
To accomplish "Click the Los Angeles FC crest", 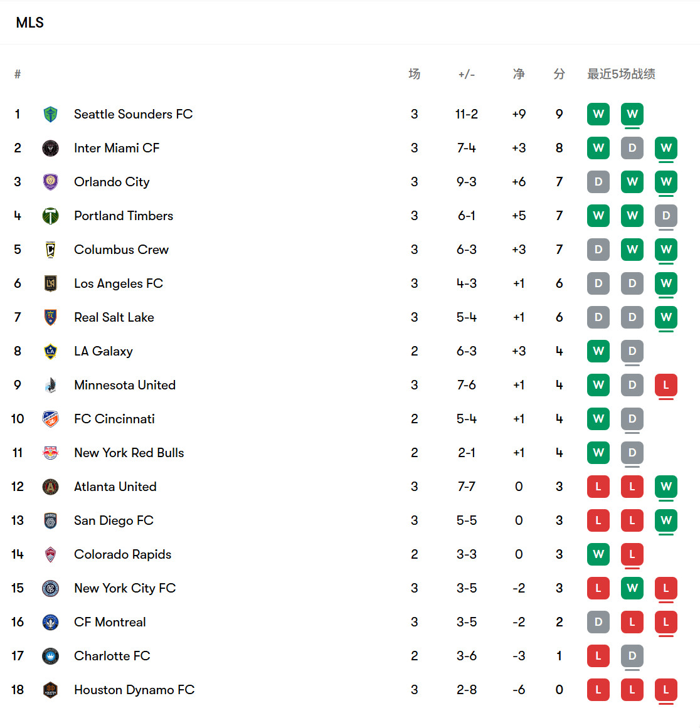I will [50, 283].
